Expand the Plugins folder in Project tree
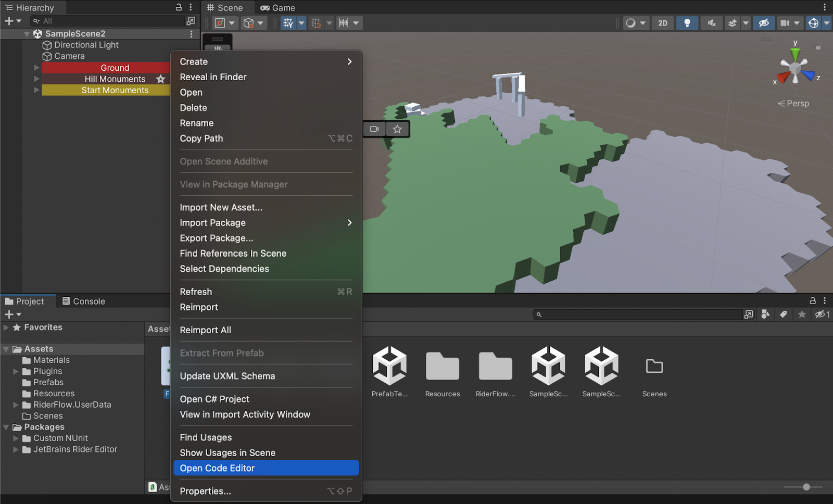Viewport: 833px width, 504px height. (16, 371)
